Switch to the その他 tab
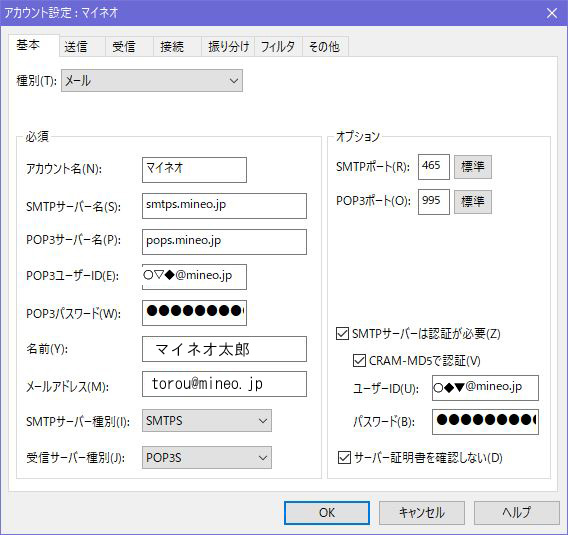 [x=325, y=46]
